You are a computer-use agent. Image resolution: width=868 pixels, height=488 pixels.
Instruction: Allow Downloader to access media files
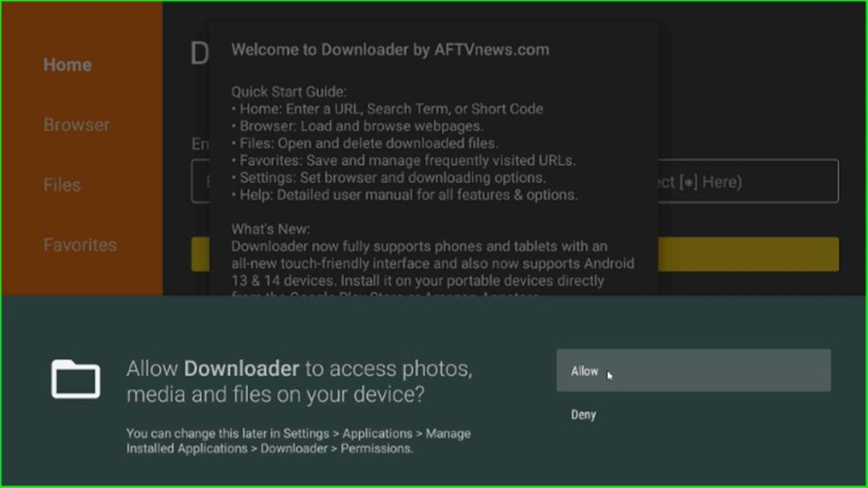coord(693,371)
